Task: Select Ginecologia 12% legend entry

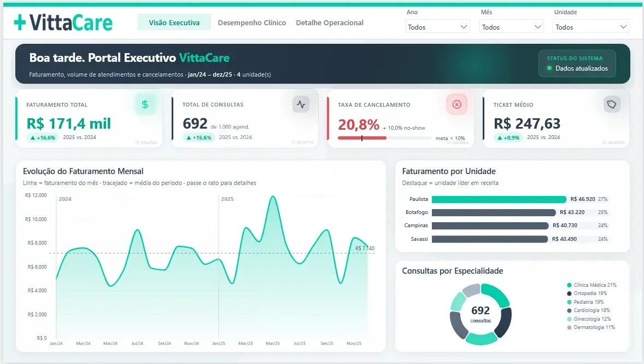Action: coord(589,319)
